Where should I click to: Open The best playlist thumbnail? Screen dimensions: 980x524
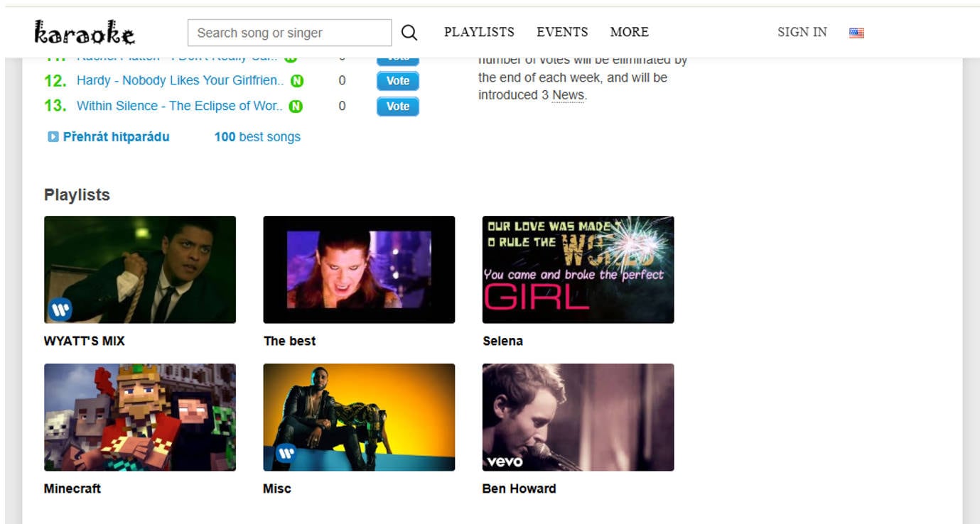[x=359, y=270]
